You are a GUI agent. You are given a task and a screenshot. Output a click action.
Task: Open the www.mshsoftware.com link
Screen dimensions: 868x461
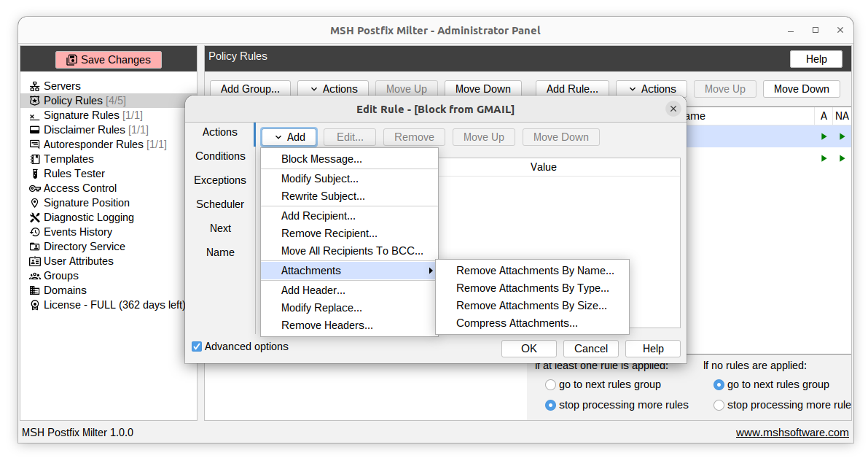[x=792, y=433]
